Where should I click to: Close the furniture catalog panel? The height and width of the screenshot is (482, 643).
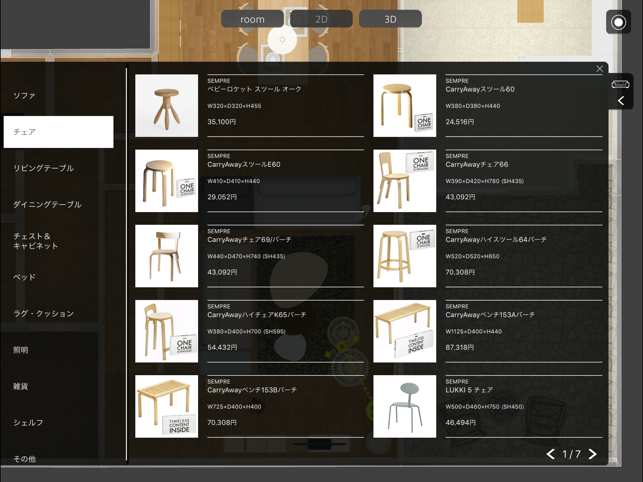coord(600,69)
